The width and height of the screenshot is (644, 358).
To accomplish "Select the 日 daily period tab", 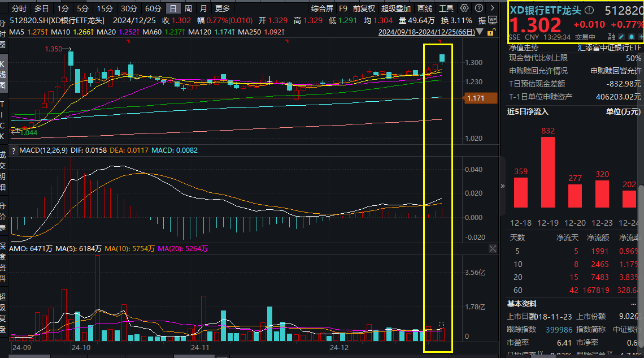I will click(173, 8).
